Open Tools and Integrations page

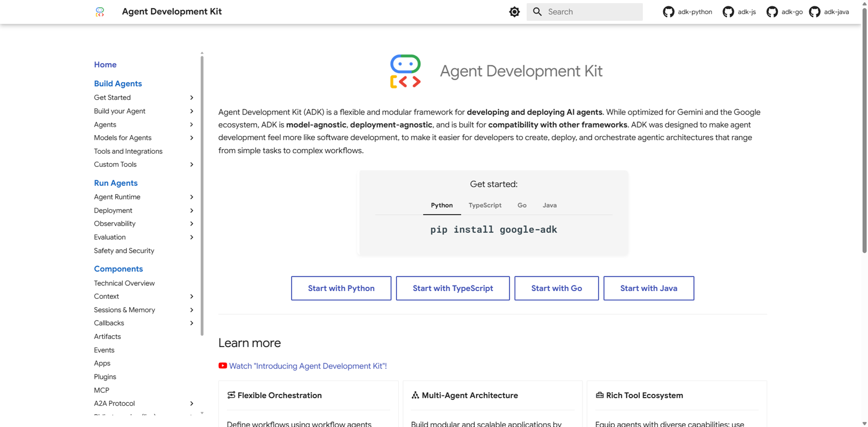point(128,151)
